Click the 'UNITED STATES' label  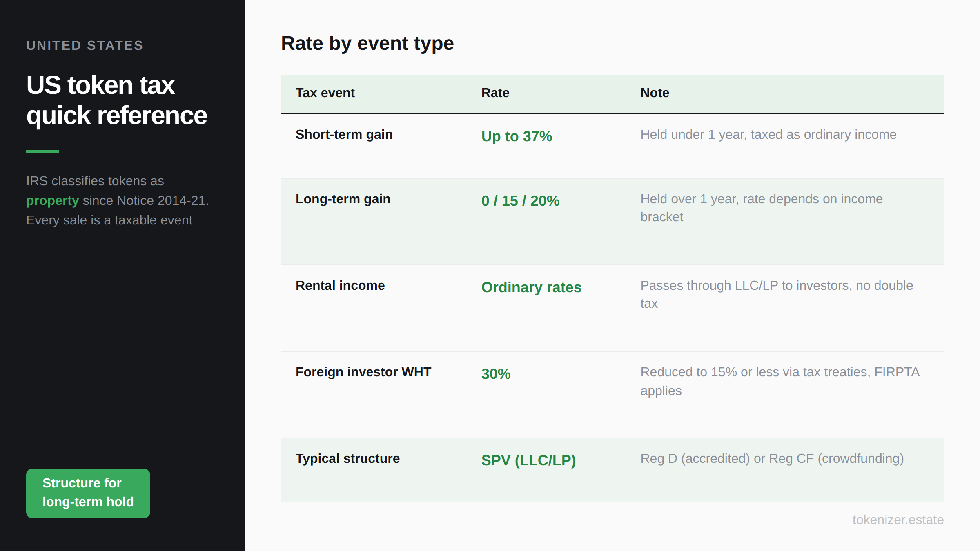pyautogui.click(x=85, y=45)
